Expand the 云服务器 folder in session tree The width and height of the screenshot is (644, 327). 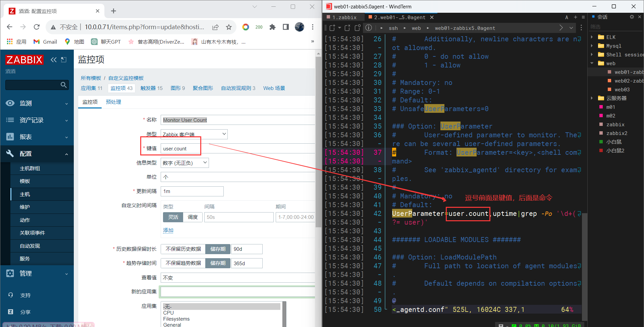point(592,98)
